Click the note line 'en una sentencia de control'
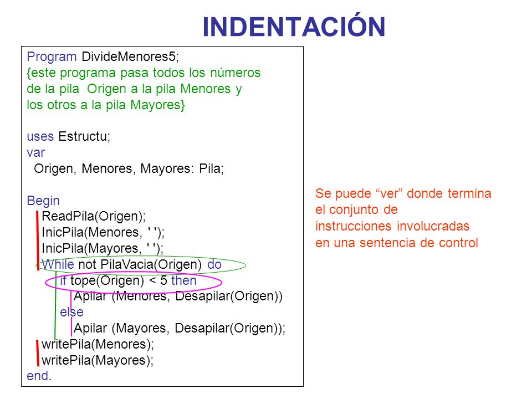 [x=397, y=243]
